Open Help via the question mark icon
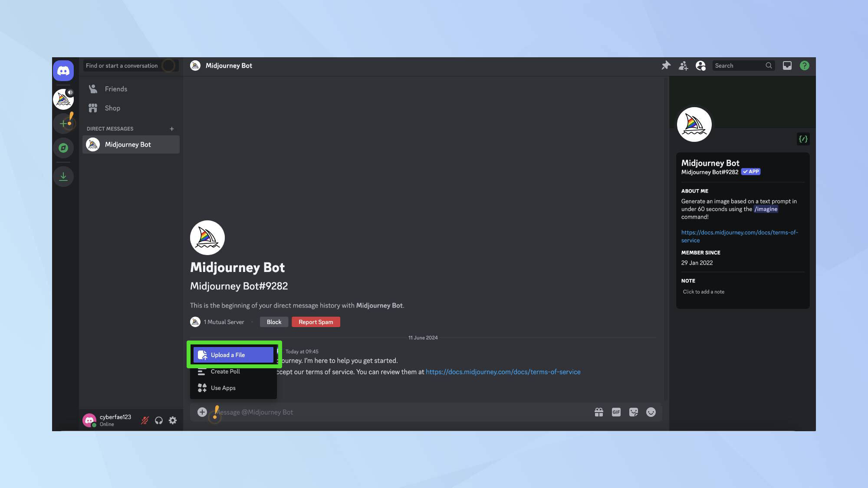Viewport: 868px width, 488px height. click(805, 66)
